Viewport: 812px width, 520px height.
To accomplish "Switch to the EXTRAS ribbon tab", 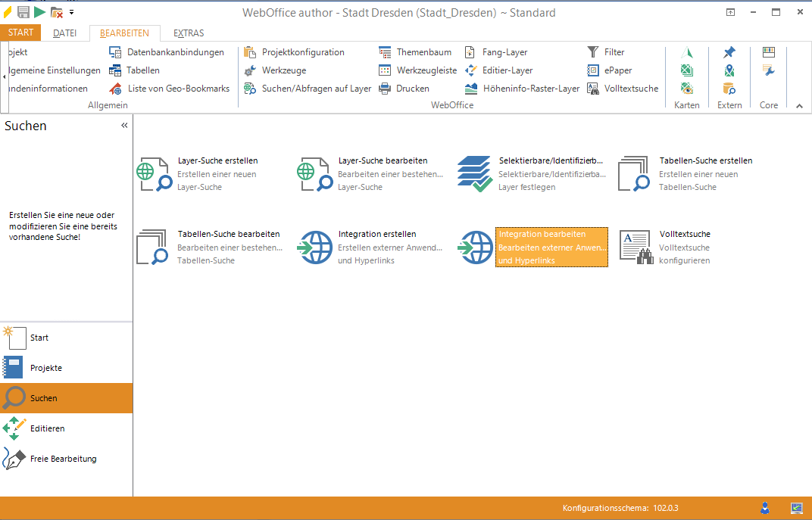I will (x=189, y=33).
